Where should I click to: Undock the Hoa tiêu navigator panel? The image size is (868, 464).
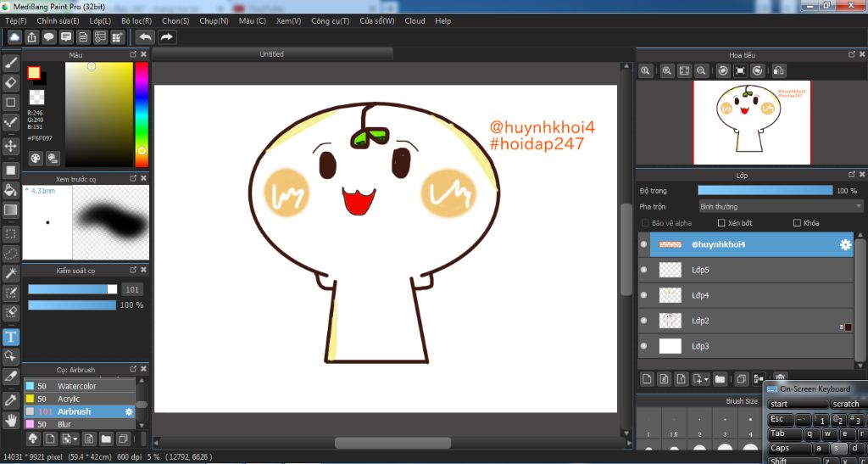[x=852, y=54]
